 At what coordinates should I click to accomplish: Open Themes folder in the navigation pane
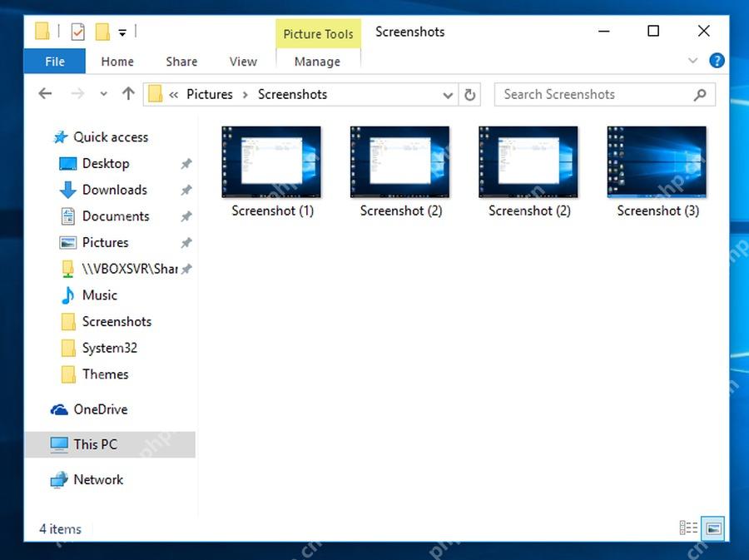pos(105,374)
